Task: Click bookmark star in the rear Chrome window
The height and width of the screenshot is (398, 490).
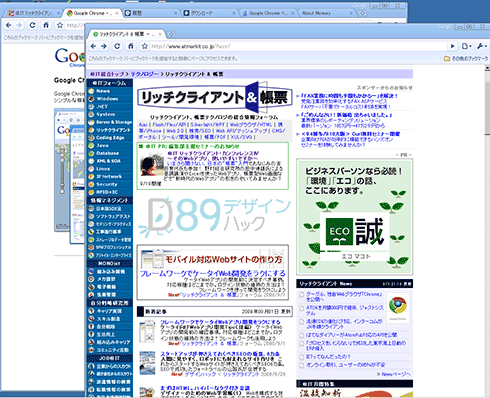Action: pos(60,25)
